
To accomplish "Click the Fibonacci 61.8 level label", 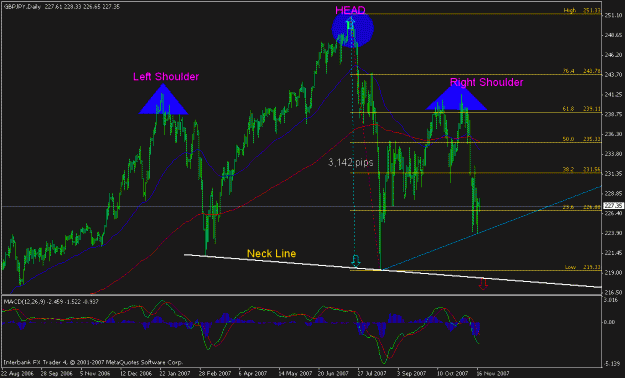I will click(582, 108).
